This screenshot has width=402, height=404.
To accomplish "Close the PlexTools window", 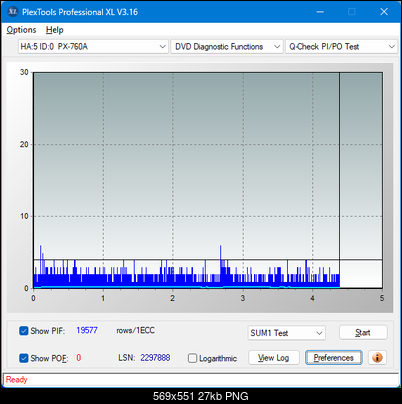I will click(x=384, y=12).
